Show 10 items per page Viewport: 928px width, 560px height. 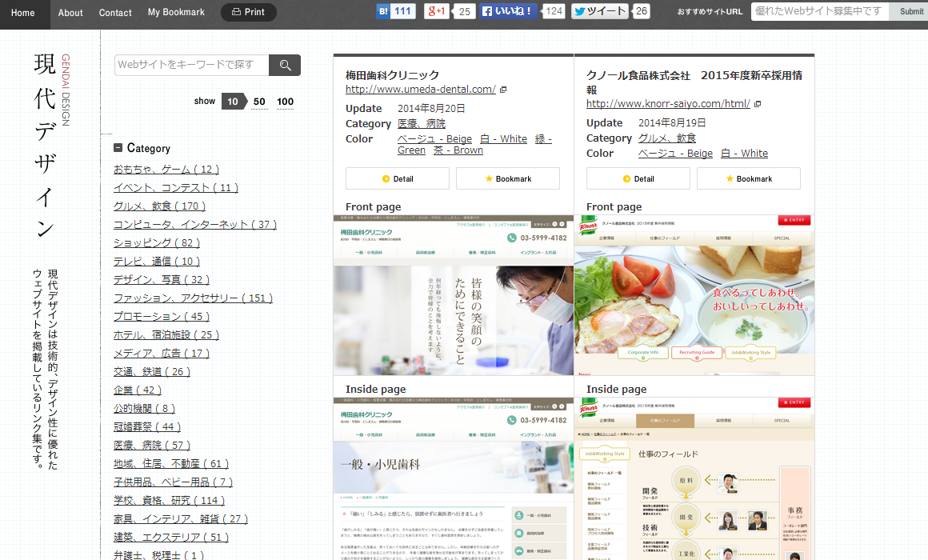(234, 102)
